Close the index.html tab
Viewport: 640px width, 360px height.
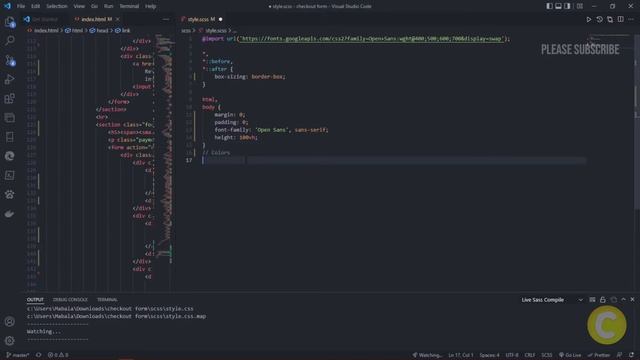[x=118, y=19]
